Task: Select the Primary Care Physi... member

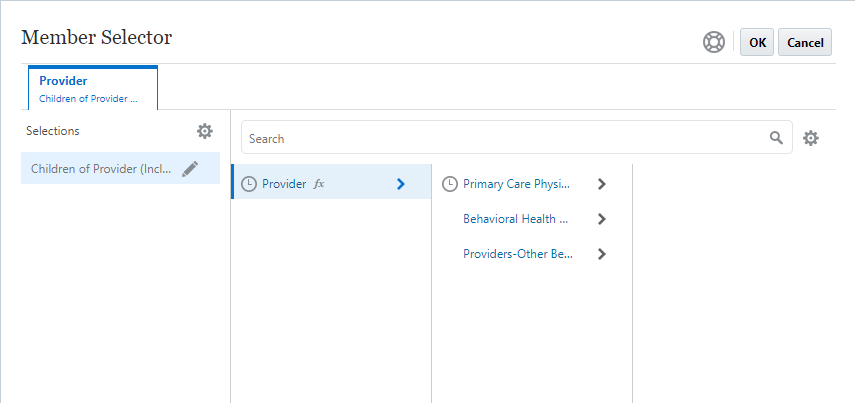Action: tap(516, 184)
